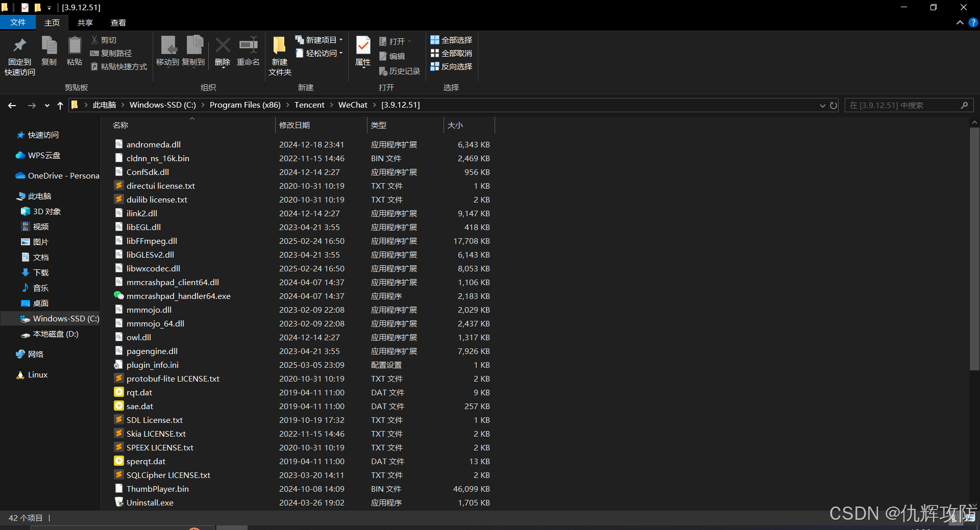The image size is (980, 530).
Task: Open the Copy to (复制到) menu
Action: (x=193, y=51)
